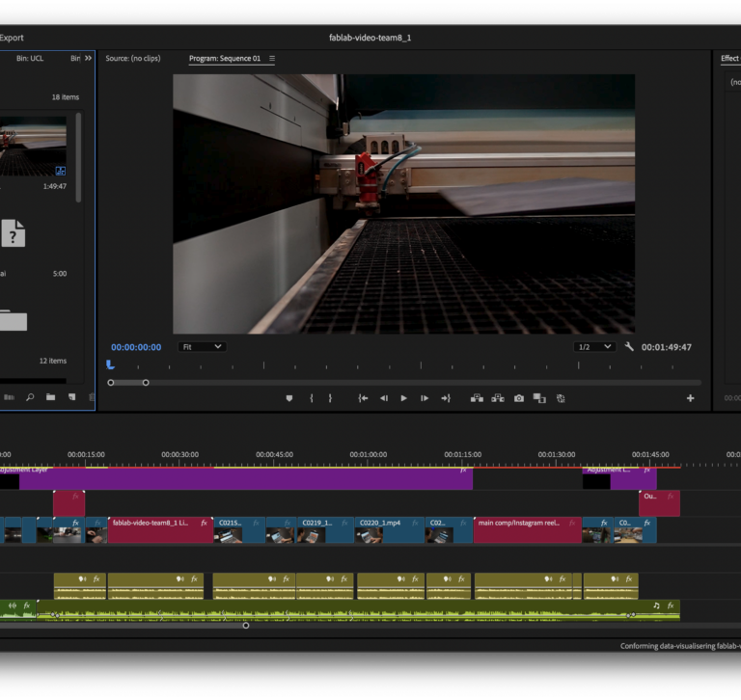
Task: Select the Bin: UCL tab
Action: click(x=30, y=59)
